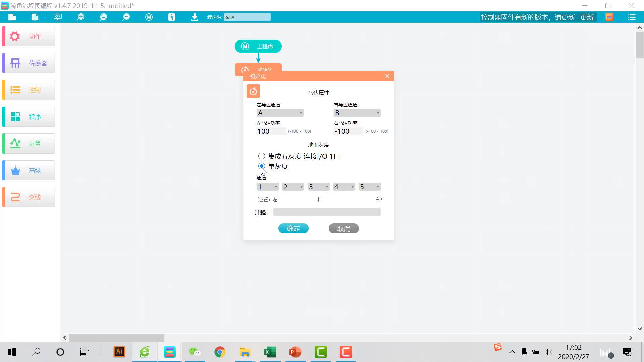This screenshot has width=644, height=362.
Task: Select the 运算 category in the sidebar
Action: coord(28,143)
